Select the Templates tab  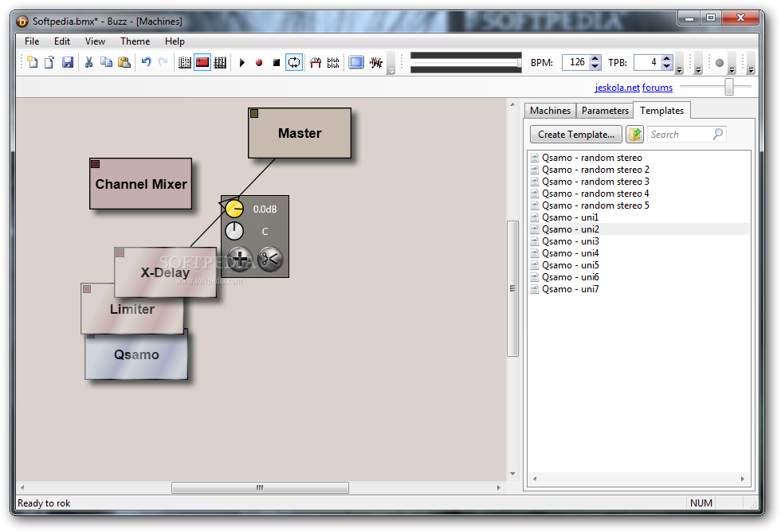click(661, 111)
